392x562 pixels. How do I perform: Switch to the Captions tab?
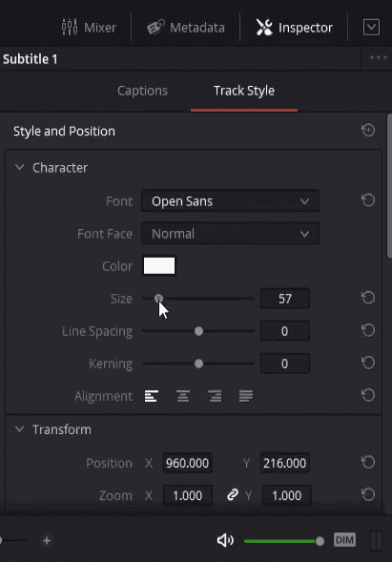click(x=142, y=91)
